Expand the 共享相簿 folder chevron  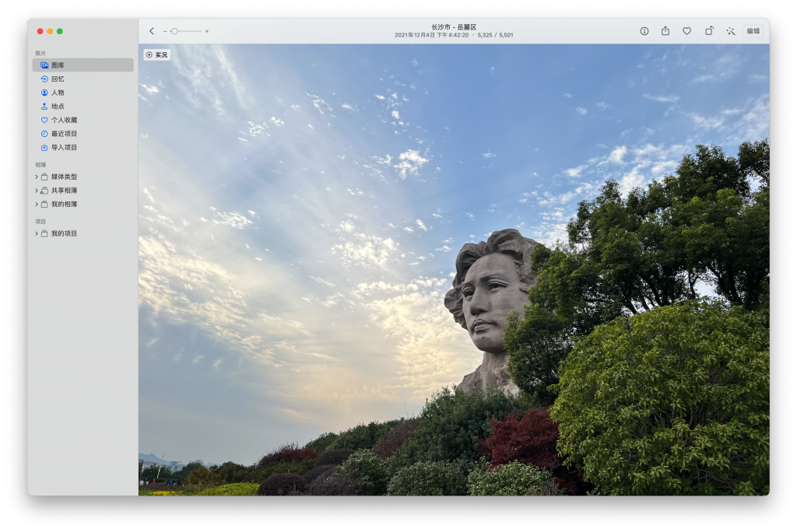click(37, 191)
